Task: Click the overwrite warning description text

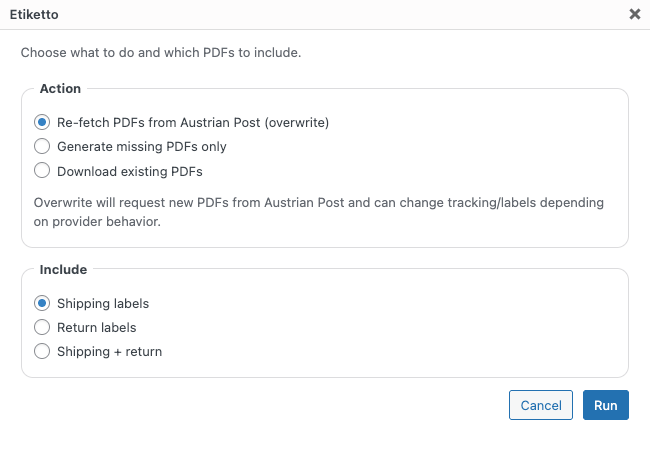Action: [318, 212]
